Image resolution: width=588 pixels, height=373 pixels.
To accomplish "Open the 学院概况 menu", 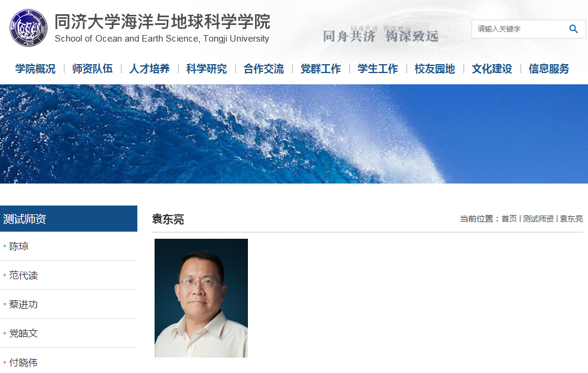I will pyautogui.click(x=35, y=68).
